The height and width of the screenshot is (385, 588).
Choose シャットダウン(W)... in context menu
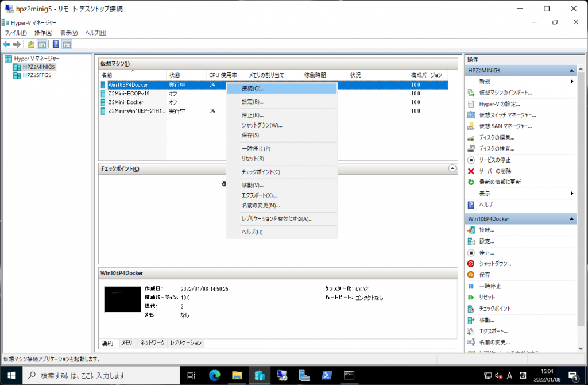[x=281, y=125]
